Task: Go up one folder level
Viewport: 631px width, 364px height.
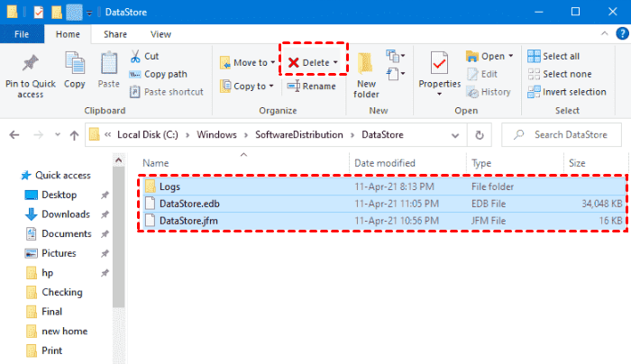Action: (74, 135)
